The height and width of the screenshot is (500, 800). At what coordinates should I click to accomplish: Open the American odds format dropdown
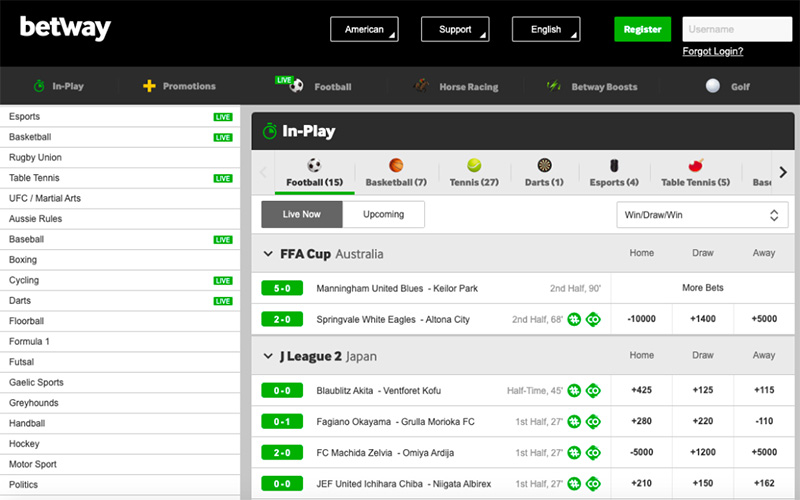(x=364, y=29)
